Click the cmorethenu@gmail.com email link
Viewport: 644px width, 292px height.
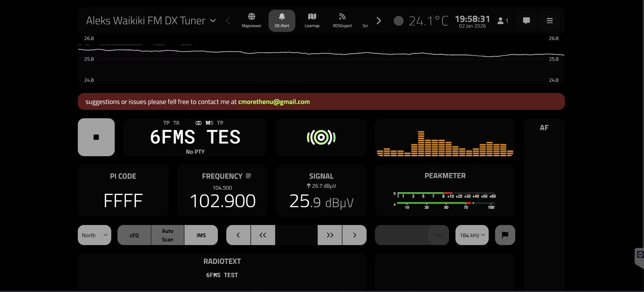[x=274, y=102]
